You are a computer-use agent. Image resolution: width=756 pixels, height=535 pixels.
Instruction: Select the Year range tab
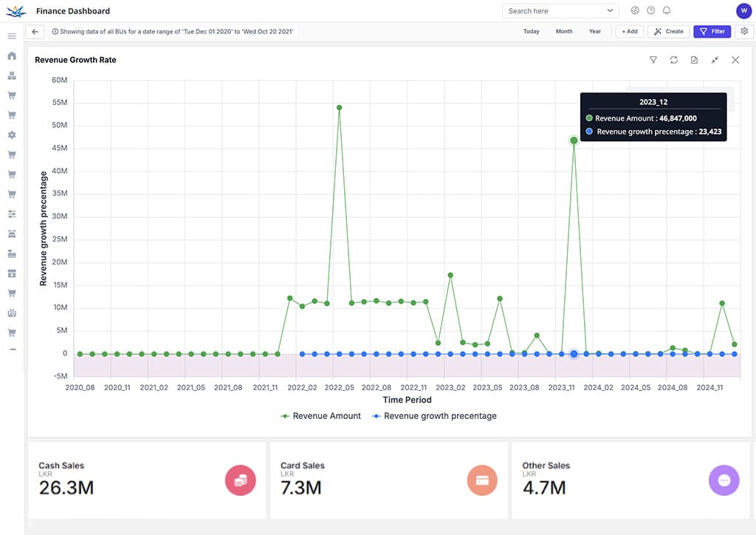(x=594, y=31)
